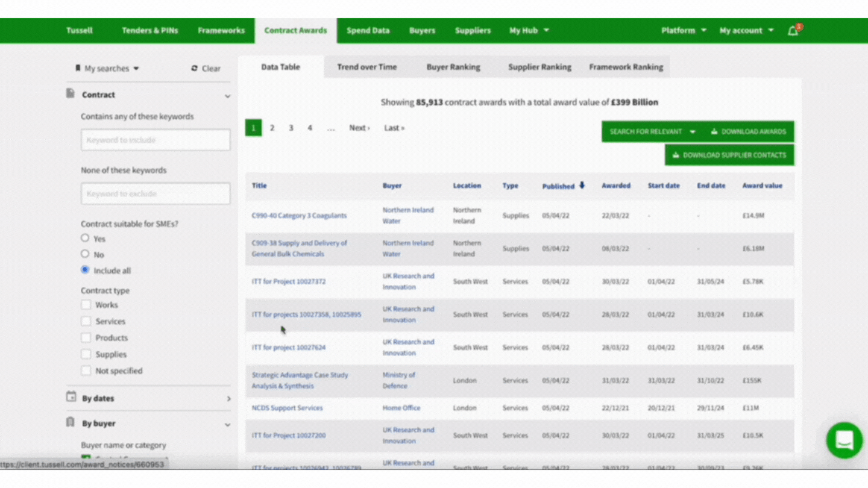868x488 pixels.
Task: Switch to the Supplier Ranking tab
Action: pyautogui.click(x=539, y=67)
